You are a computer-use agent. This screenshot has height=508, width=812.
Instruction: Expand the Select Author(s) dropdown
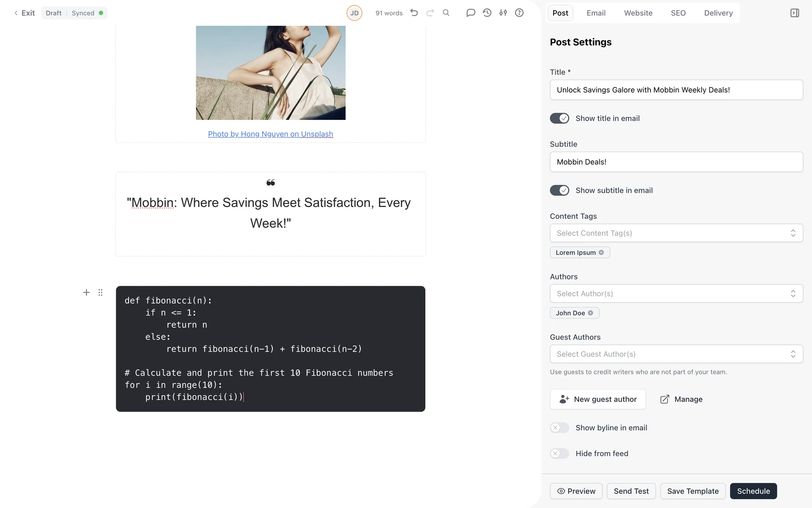click(676, 294)
